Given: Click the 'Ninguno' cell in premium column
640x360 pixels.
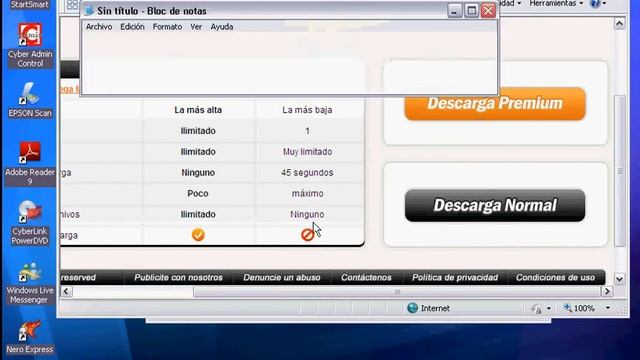Looking at the screenshot, I should (x=198, y=173).
